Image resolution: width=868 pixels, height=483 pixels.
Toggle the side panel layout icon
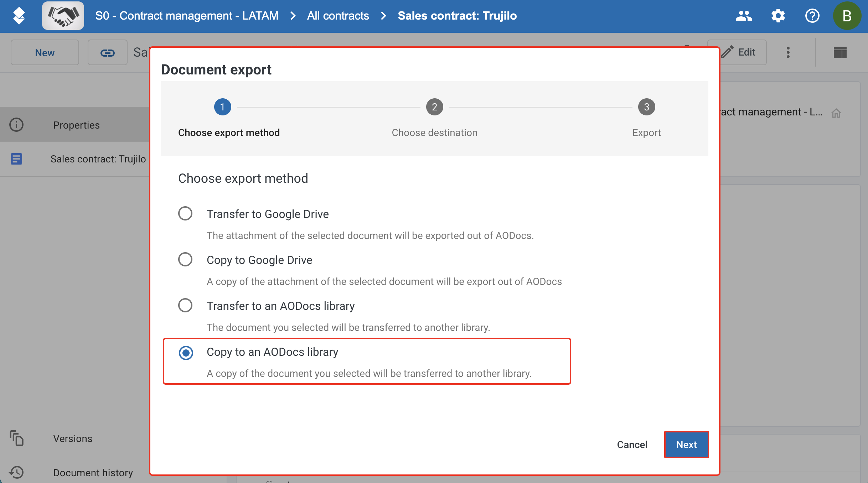click(x=840, y=52)
